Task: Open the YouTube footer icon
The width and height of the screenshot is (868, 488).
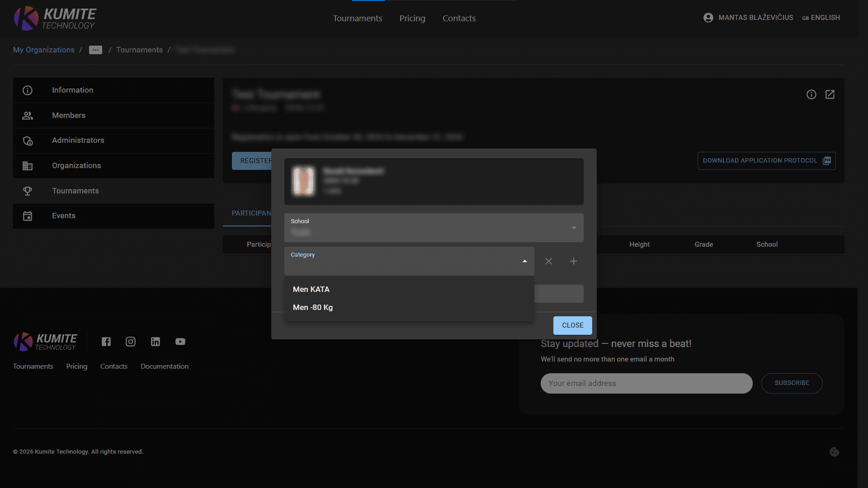Action: pos(180,342)
